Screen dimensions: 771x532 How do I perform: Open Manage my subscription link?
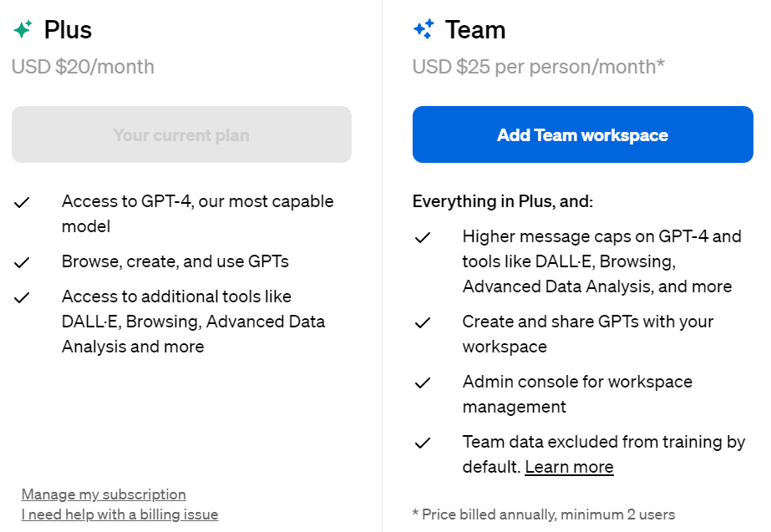tap(104, 494)
